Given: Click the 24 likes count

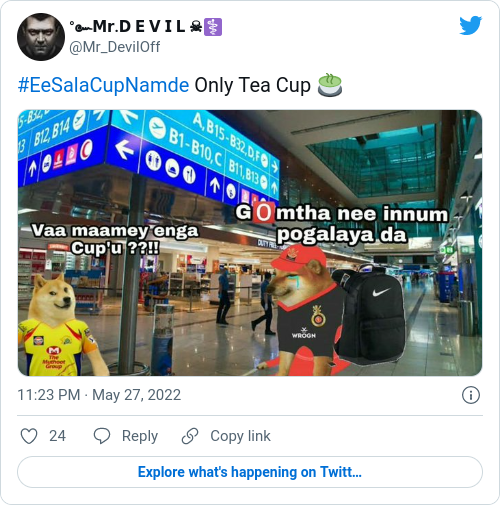Looking at the screenshot, I should click(x=57, y=436).
